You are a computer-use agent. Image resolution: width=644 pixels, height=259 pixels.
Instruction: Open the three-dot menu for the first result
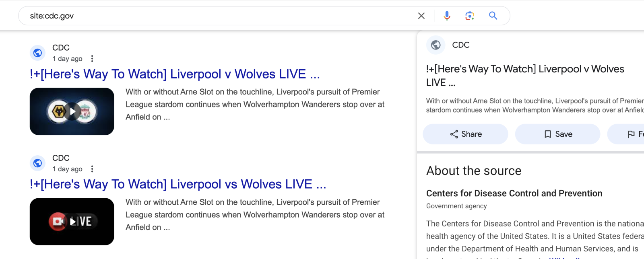[x=92, y=58]
